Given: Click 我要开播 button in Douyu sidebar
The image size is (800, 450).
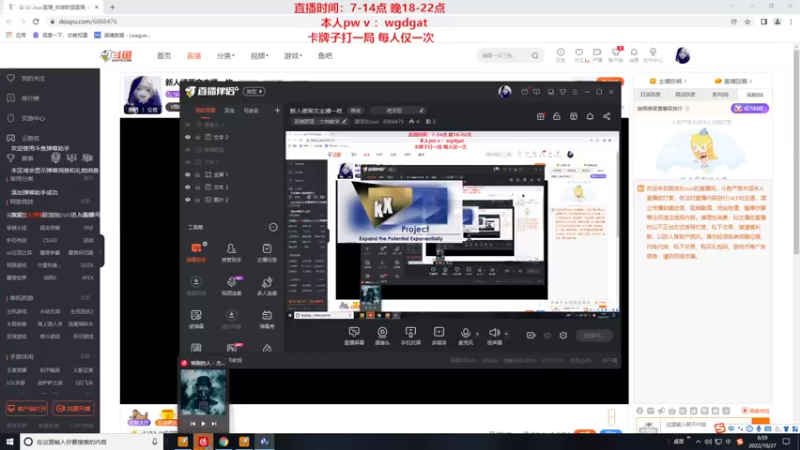Looking at the screenshot, I should (x=73, y=409).
